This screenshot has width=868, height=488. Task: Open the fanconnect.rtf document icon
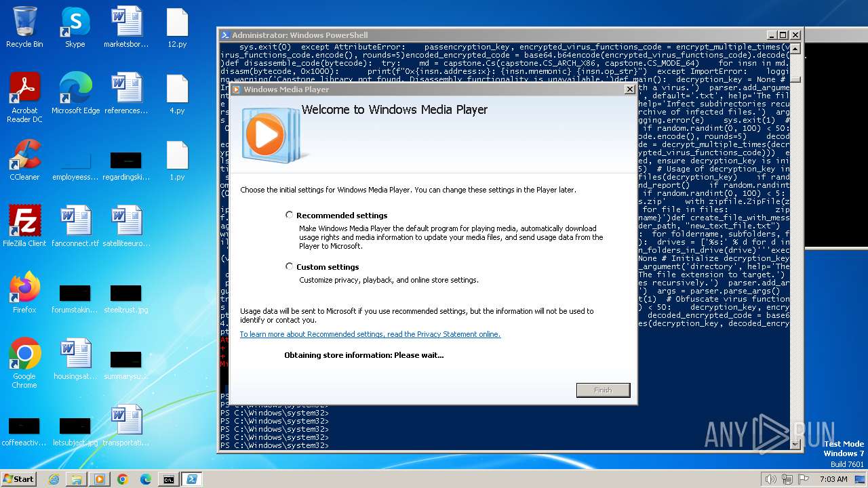coord(75,227)
